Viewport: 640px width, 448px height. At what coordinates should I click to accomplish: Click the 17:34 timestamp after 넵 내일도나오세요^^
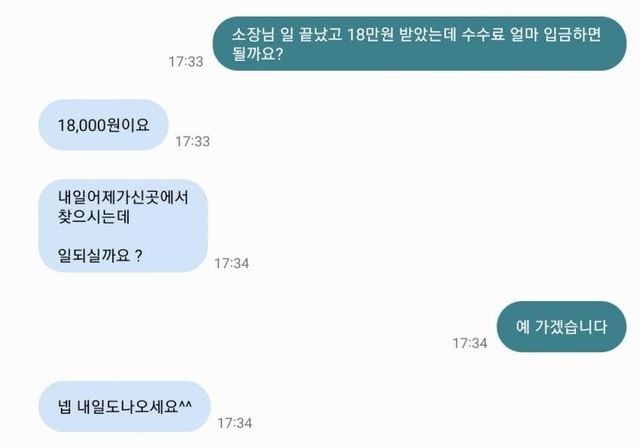[x=234, y=423]
